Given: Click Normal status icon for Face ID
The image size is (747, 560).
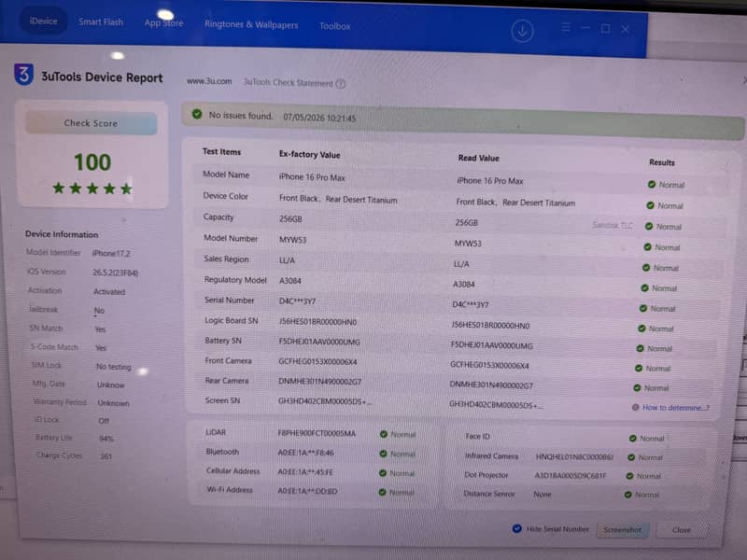Looking at the screenshot, I should pos(633,438).
